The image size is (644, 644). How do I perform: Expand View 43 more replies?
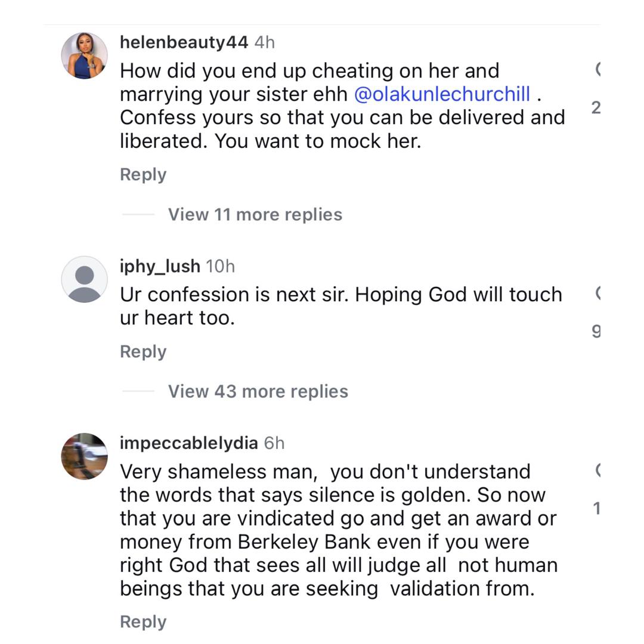pos(258,392)
